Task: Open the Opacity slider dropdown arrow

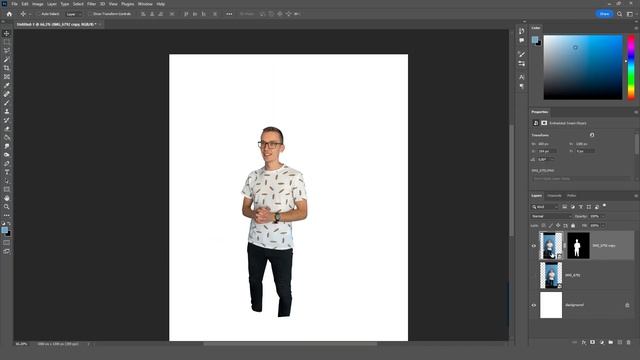Action: [603, 216]
